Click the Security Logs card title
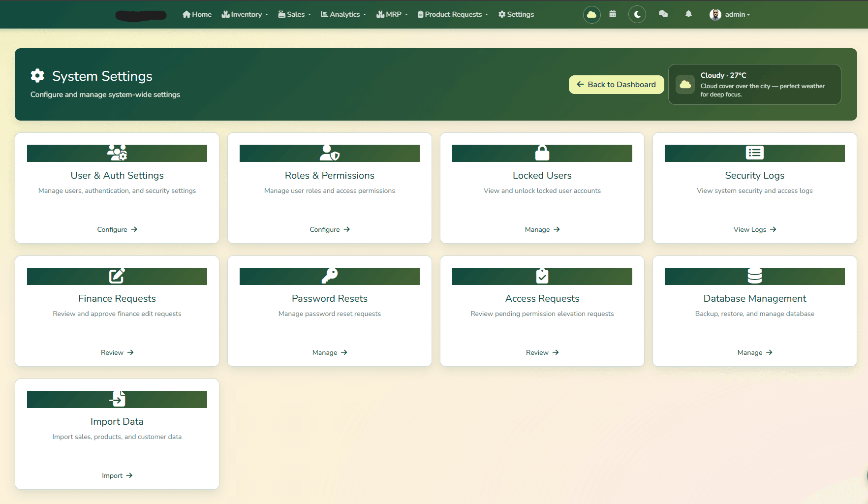The height and width of the screenshot is (504, 868). point(755,175)
